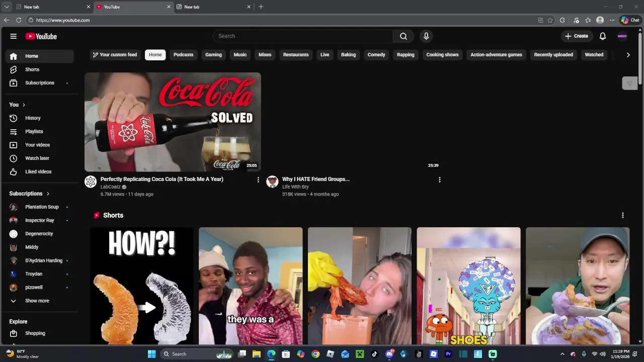Click the Create button
Viewport: 644px width, 362px height.
[x=576, y=36]
